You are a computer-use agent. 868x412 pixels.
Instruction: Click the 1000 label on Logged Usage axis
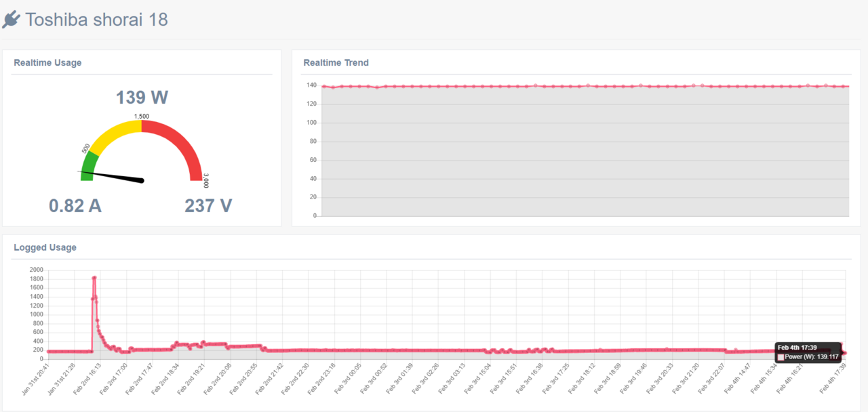click(37, 314)
